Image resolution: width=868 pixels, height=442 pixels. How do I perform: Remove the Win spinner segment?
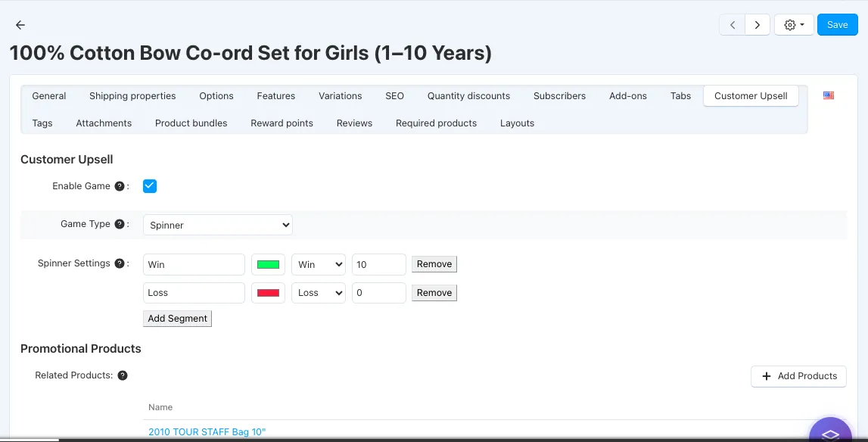click(x=434, y=264)
